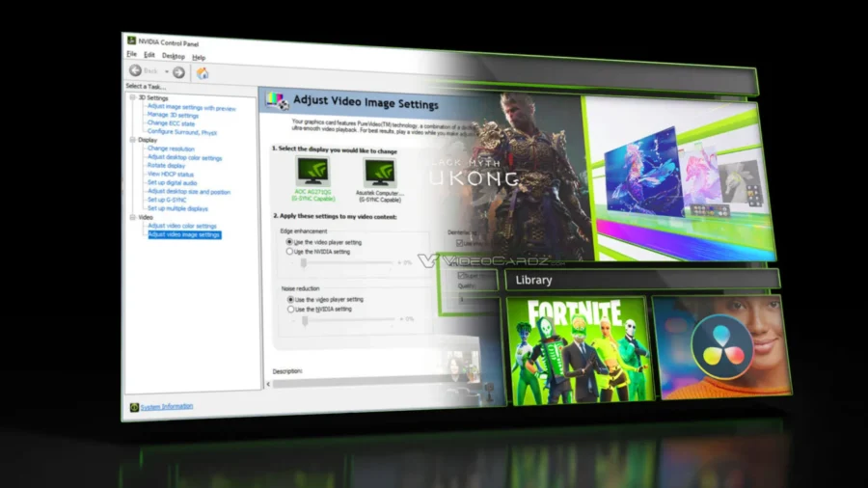Click the System Information link
Screen dimensions: 868x488
(x=167, y=407)
